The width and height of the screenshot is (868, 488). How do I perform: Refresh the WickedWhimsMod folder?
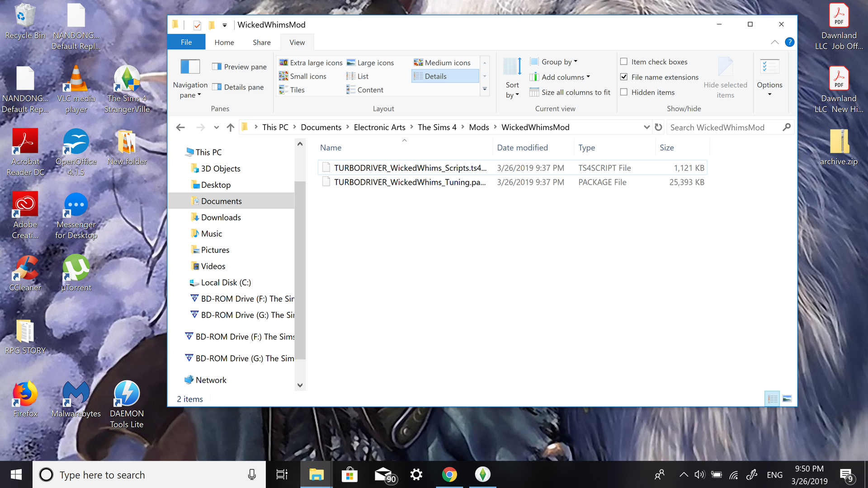coord(658,127)
